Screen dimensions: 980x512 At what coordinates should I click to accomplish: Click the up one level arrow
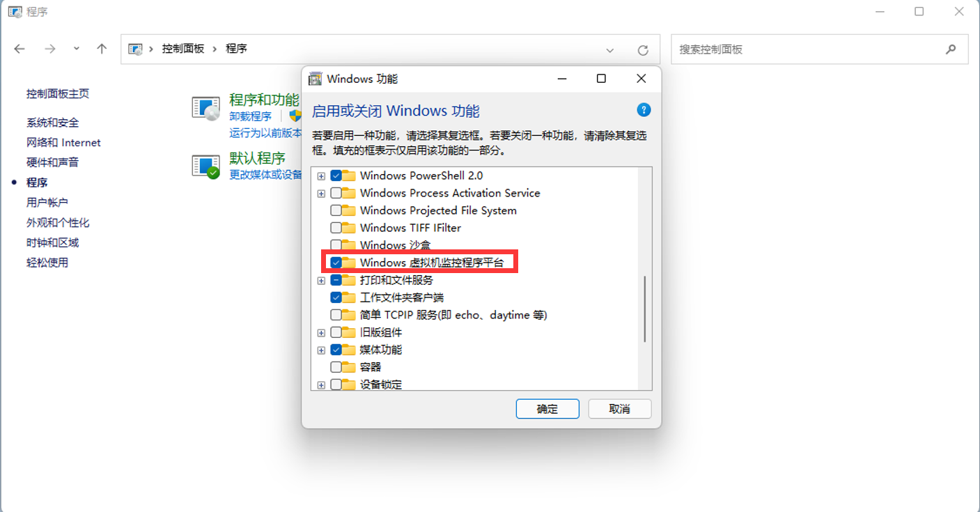pyautogui.click(x=102, y=49)
